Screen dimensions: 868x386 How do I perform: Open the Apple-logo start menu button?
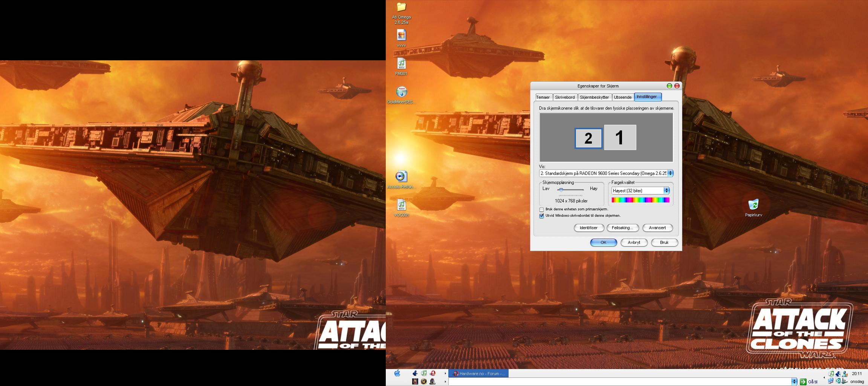pos(397,373)
